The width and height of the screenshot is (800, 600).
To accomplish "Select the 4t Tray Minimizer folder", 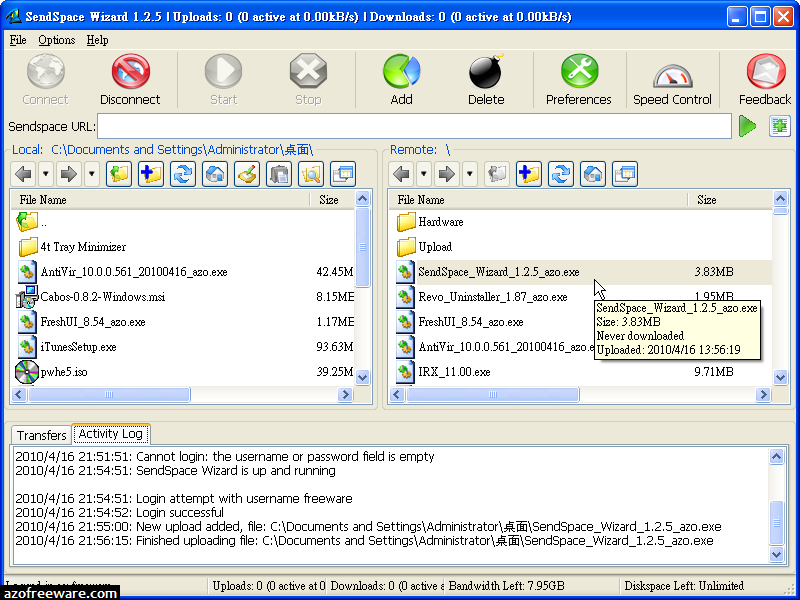I will point(83,247).
